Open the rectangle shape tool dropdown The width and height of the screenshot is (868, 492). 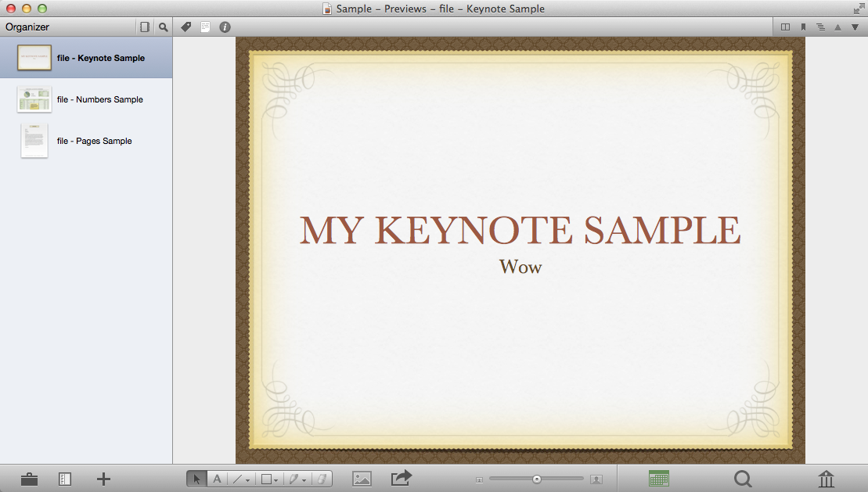[x=269, y=479]
